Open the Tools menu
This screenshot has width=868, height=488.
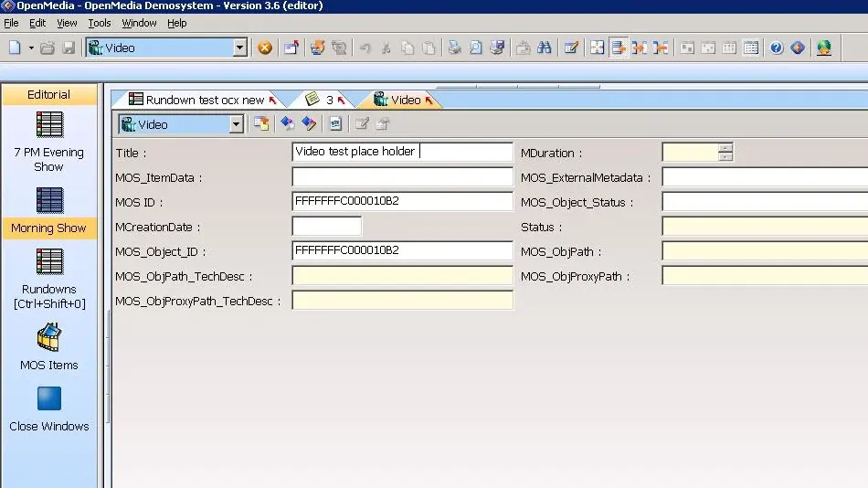(x=100, y=23)
